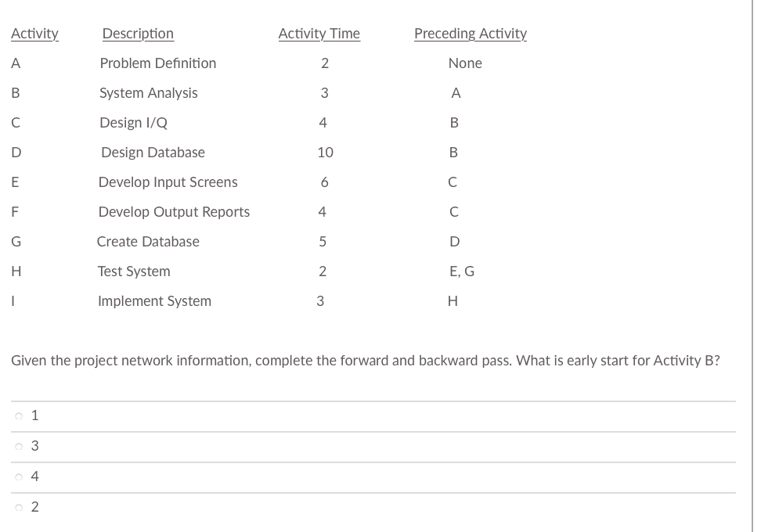The height and width of the screenshot is (532, 761).
Task: Click the Design Database description
Action: pos(151,152)
